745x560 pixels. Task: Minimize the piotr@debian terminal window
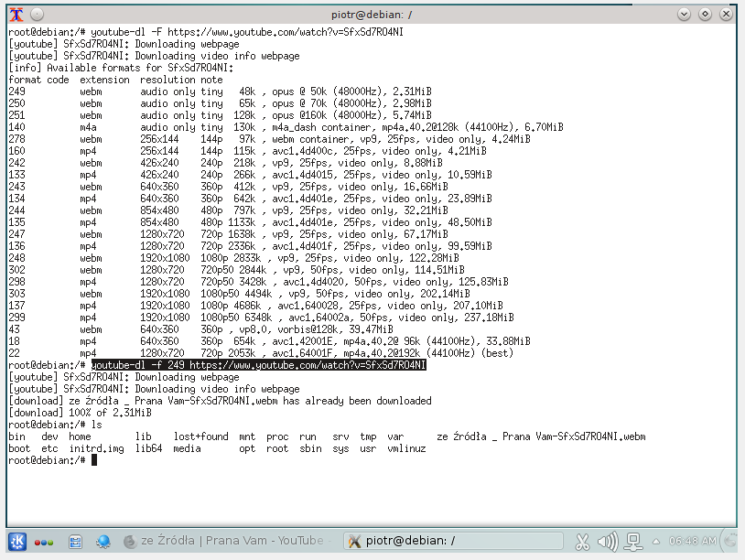(684, 15)
